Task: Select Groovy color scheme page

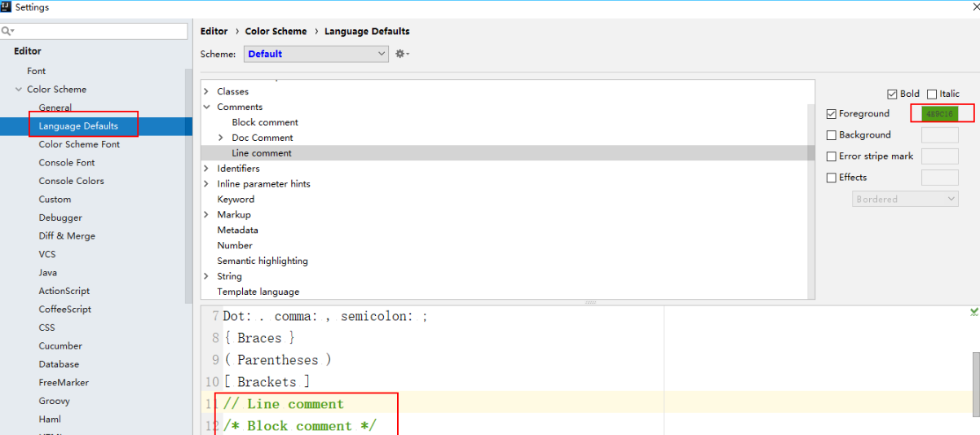Action: click(55, 401)
